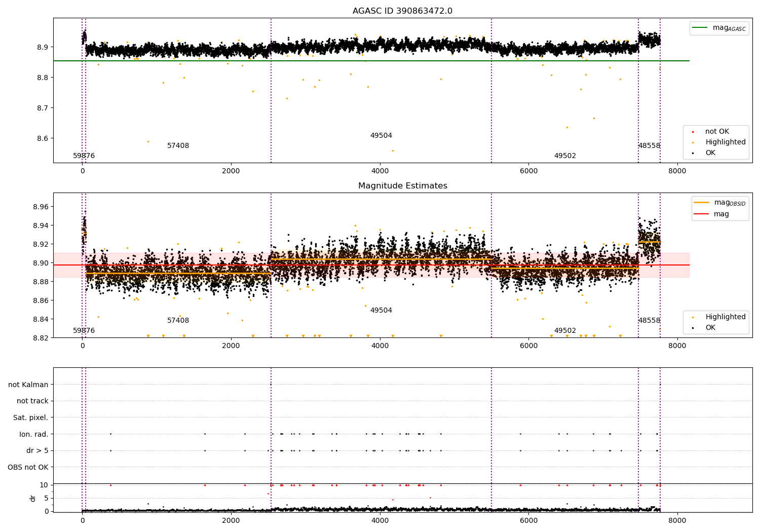Select observation label 48558 in top plot
Screen dimensions: 760x532
[649, 146]
